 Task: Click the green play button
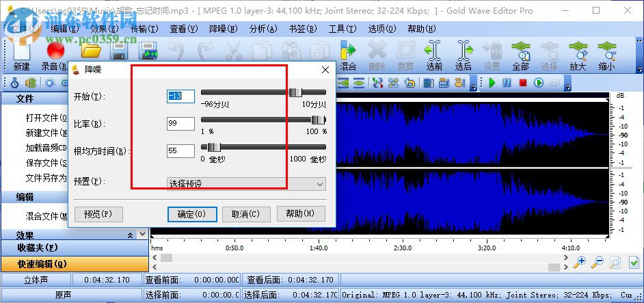coord(492,83)
